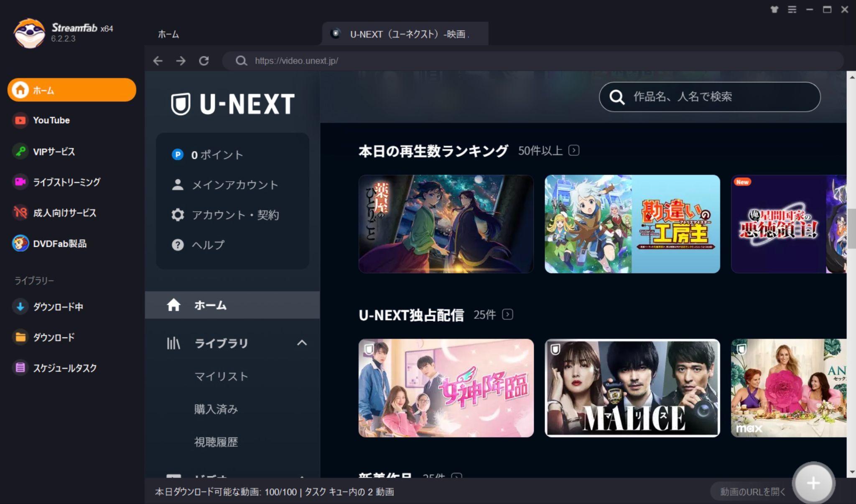This screenshot has width=856, height=504.
Task: Click the U-NEXT logo
Action: tap(233, 104)
